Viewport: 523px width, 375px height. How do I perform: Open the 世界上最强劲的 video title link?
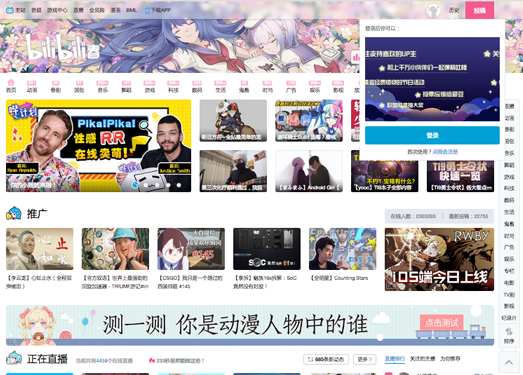click(x=115, y=282)
